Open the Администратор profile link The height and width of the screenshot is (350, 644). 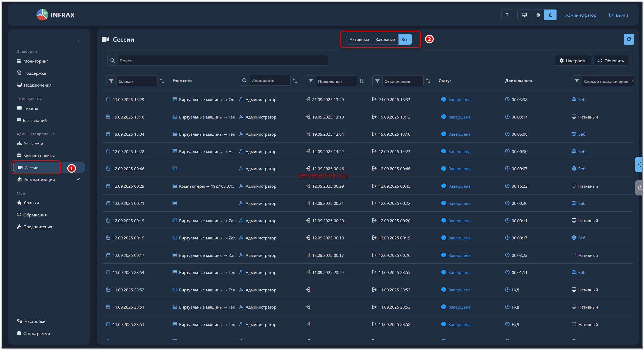click(x=581, y=15)
